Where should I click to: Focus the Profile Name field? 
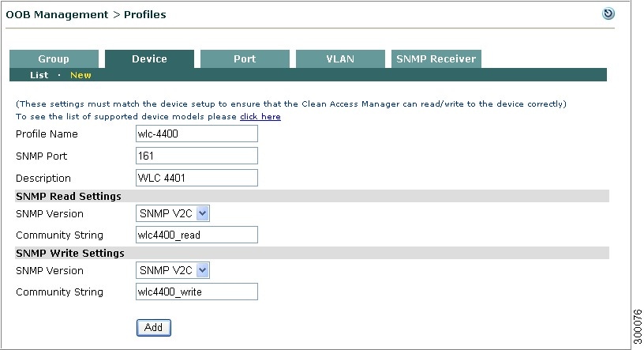point(197,134)
